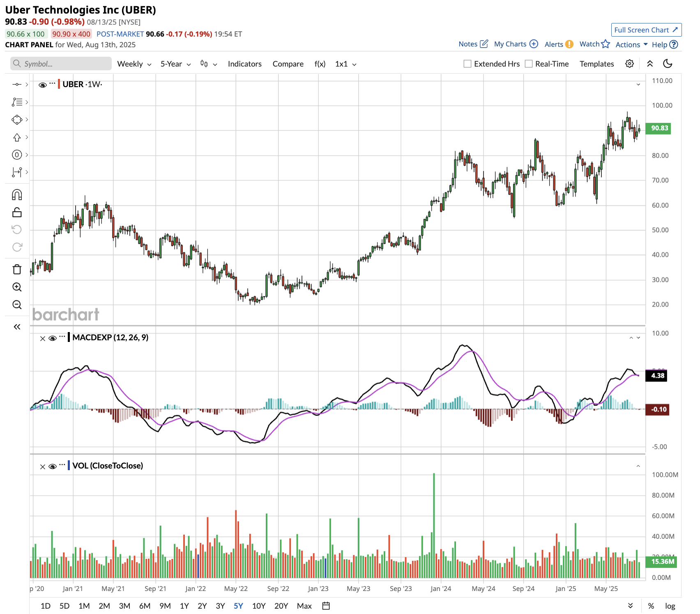The width and height of the screenshot is (700, 614).
Task: Click the My Charts link
Action: 510,44
